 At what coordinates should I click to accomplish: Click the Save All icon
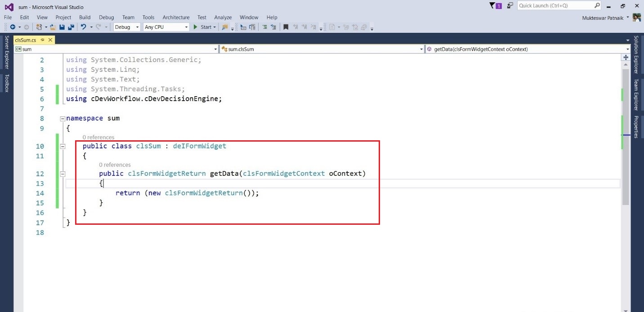click(71, 27)
